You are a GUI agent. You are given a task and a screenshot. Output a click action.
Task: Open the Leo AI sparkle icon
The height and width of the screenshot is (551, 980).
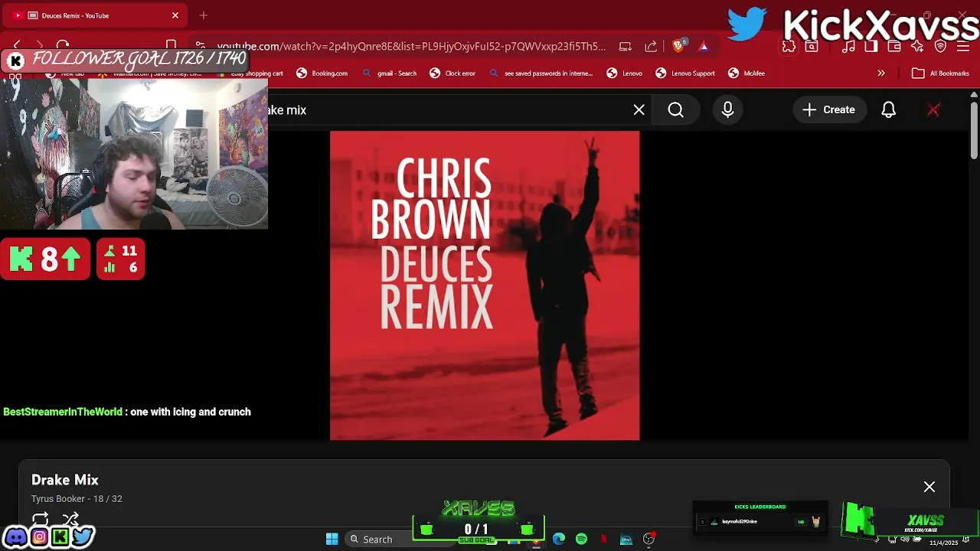(x=917, y=47)
